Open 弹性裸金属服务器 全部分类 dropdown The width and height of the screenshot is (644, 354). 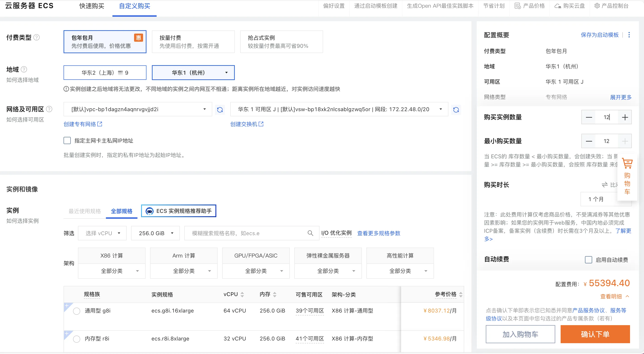[328, 271]
